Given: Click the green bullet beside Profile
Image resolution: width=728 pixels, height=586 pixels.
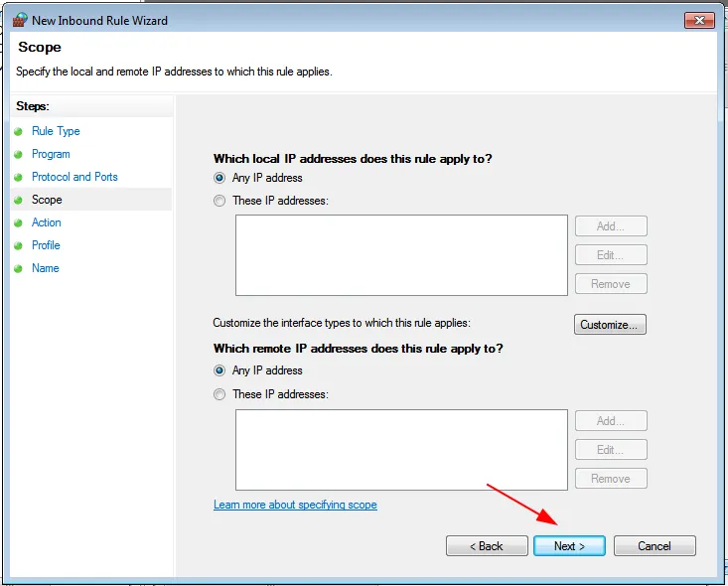Looking at the screenshot, I should [x=18, y=245].
